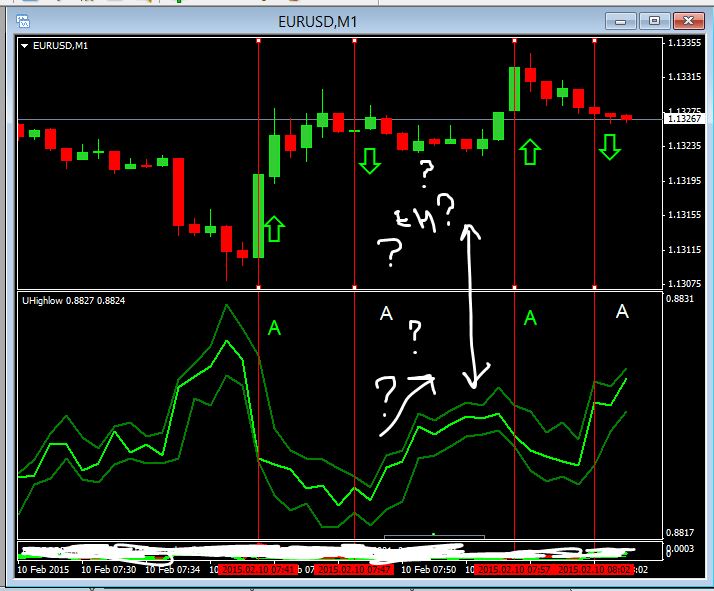The width and height of the screenshot is (714, 591).
Task: Select the green up arrow right of the 07:57 line
Action: point(530,152)
